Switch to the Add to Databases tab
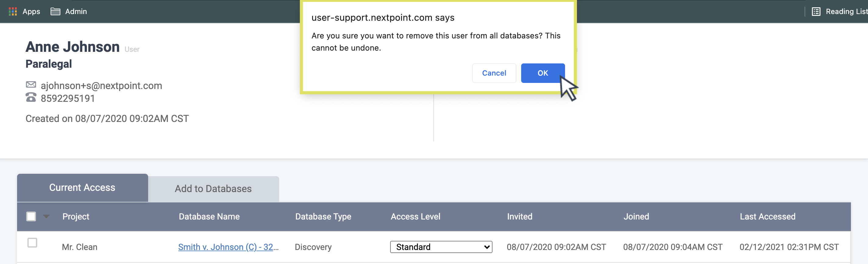868x264 pixels. pyautogui.click(x=213, y=189)
